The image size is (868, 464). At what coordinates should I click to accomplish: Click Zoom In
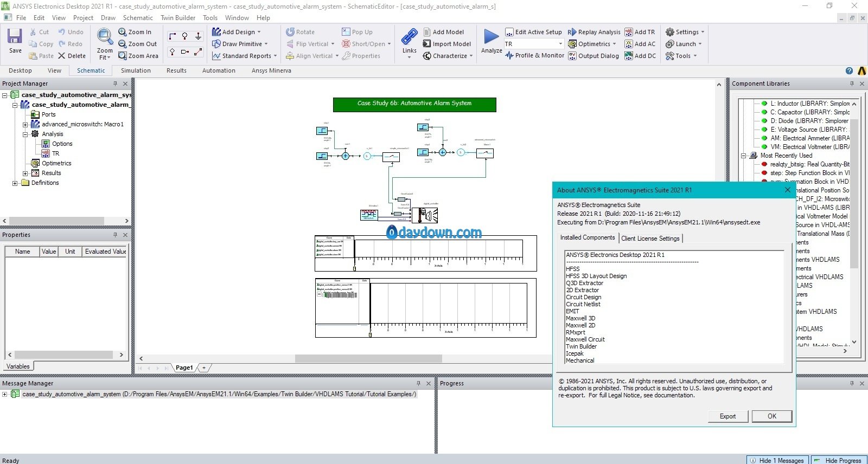[135, 32]
